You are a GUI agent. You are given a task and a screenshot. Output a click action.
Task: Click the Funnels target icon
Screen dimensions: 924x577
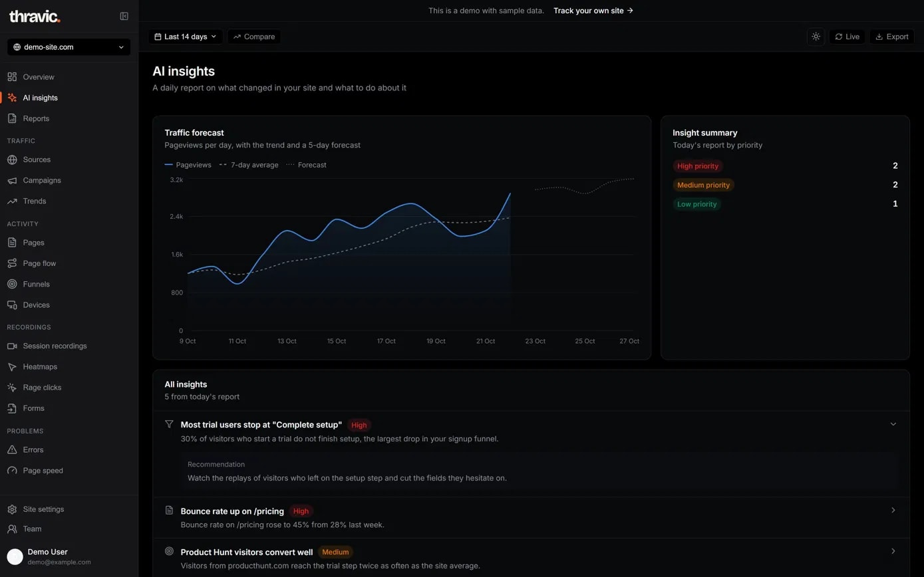pos(12,284)
